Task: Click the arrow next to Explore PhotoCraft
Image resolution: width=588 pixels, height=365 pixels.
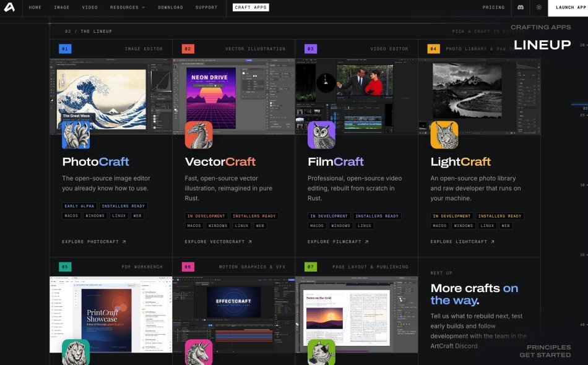Action: [124, 242]
